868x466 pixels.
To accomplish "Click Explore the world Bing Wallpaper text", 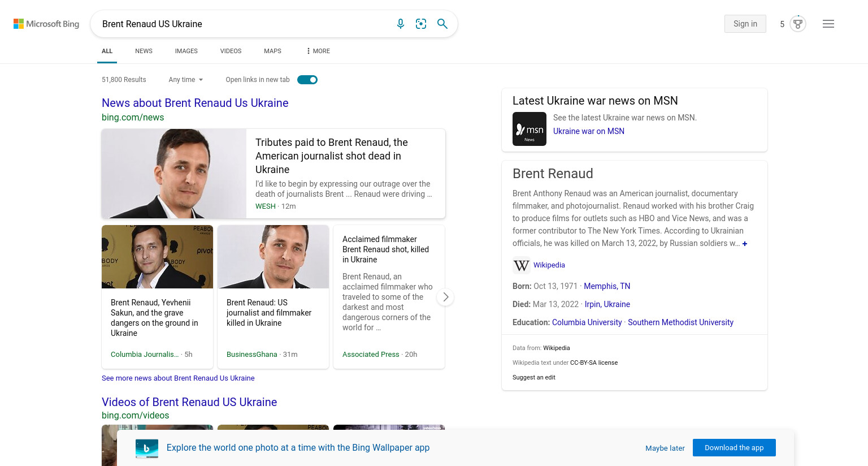I will coord(298,448).
